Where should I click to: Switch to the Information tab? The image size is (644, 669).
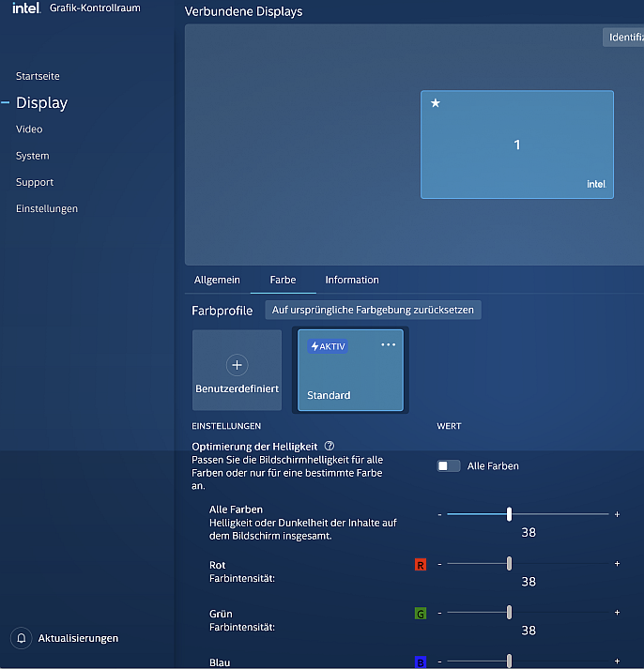tap(352, 280)
